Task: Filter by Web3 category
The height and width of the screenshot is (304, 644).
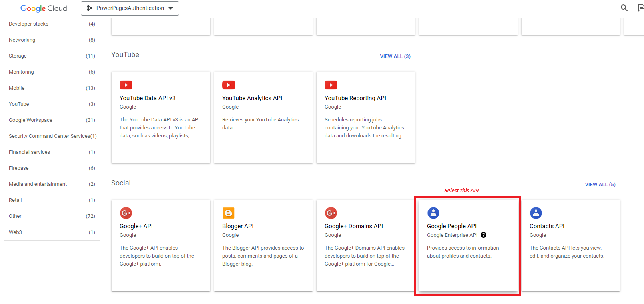Action: point(52,232)
